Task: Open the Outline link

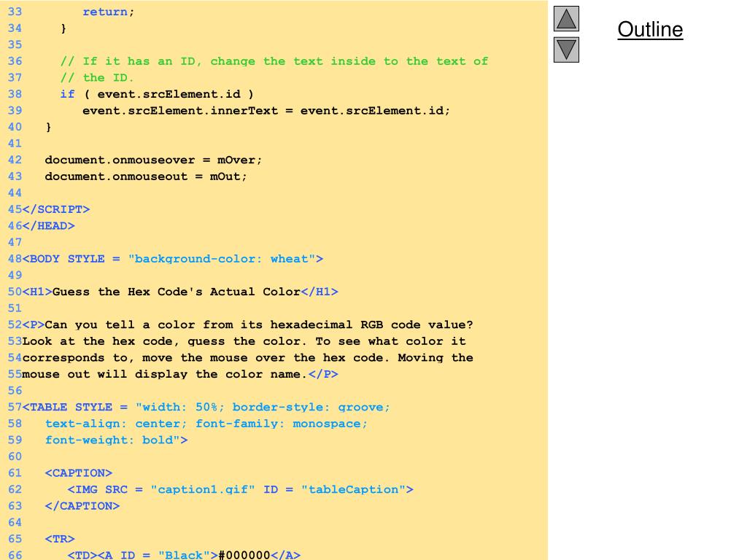Action: [x=650, y=29]
